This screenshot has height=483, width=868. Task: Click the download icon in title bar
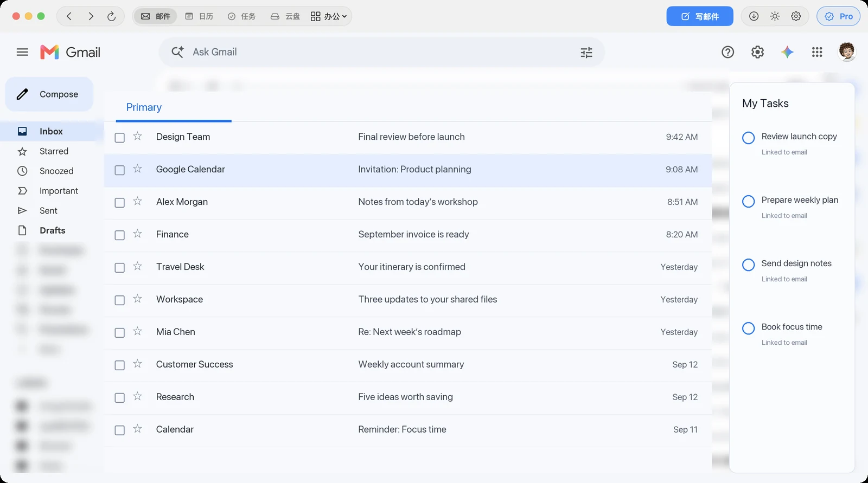tap(754, 16)
